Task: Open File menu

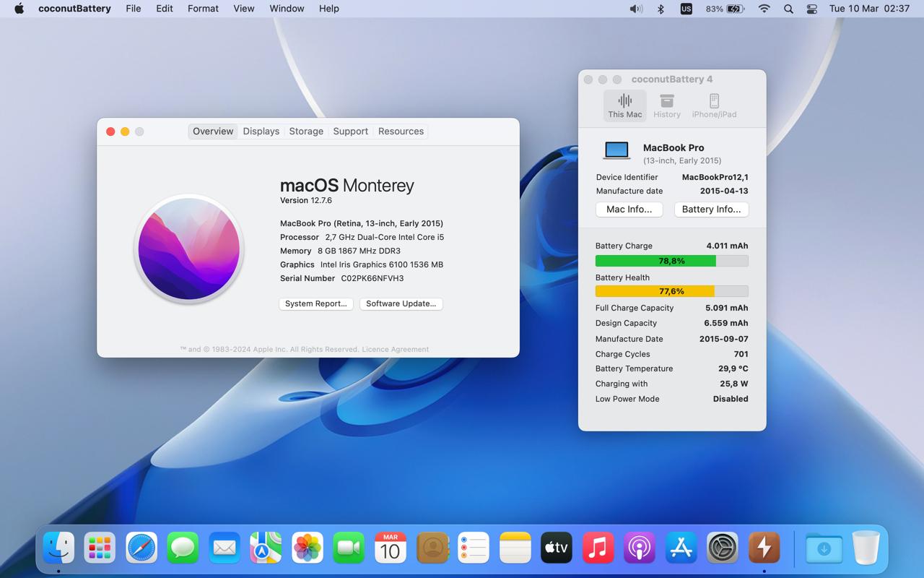Action: click(134, 9)
